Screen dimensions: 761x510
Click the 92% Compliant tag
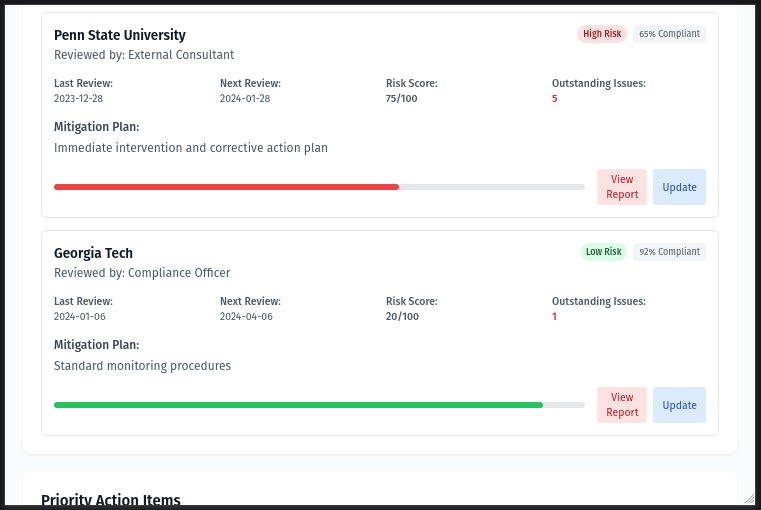(669, 252)
